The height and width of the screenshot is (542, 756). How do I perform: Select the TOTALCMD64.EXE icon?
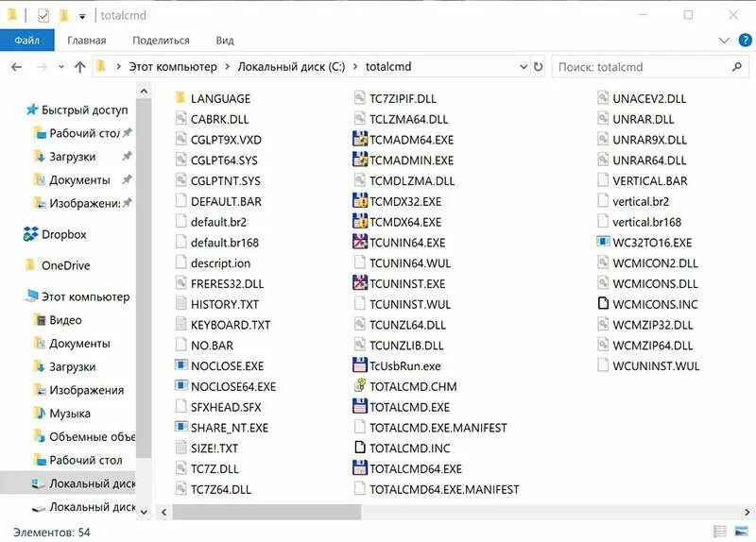click(360, 468)
